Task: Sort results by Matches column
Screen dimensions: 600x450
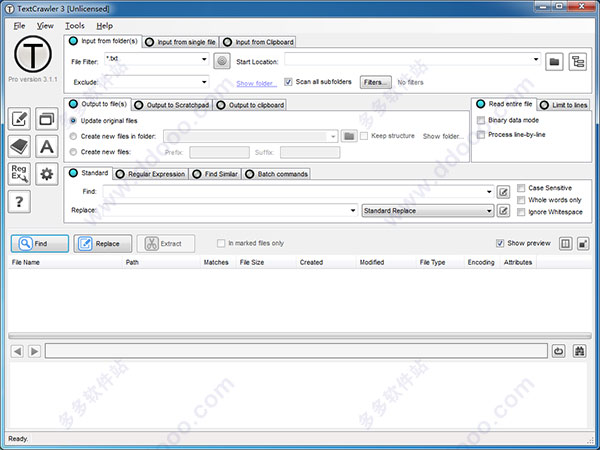Action: coord(216,262)
